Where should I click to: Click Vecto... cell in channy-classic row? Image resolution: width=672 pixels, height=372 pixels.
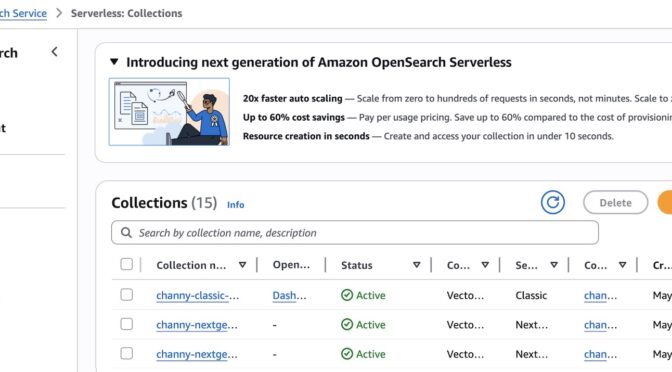pyautogui.click(x=465, y=295)
